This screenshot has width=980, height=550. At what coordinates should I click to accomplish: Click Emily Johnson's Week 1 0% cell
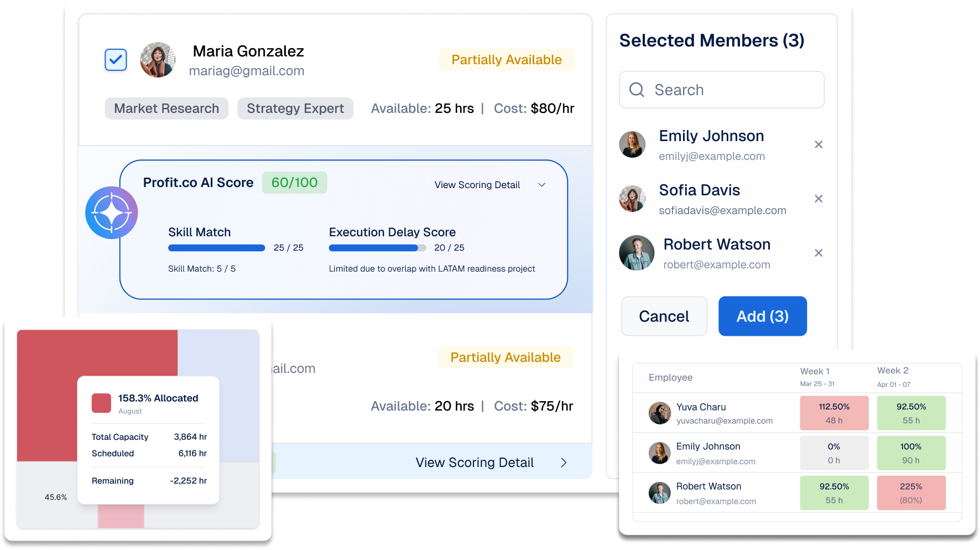[x=834, y=453]
